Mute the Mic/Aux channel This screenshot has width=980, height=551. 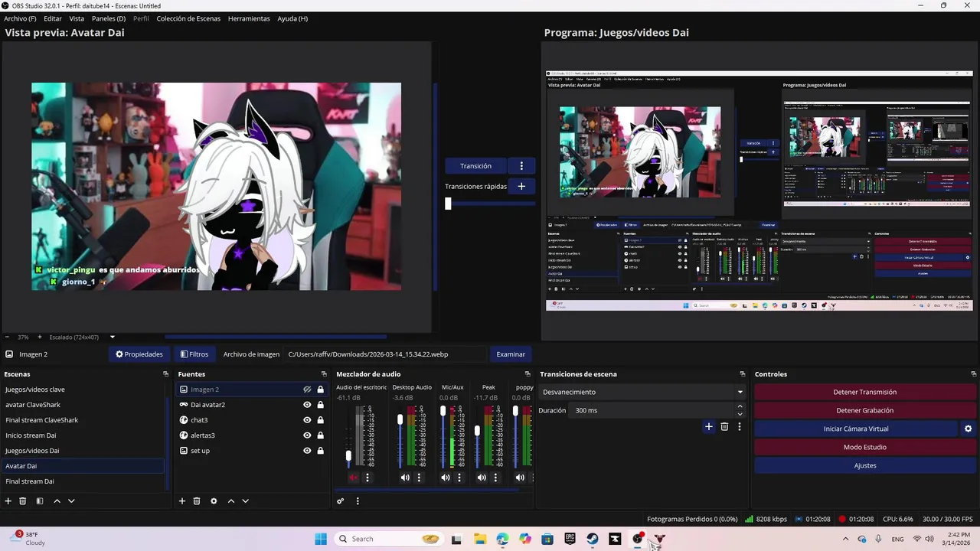pyautogui.click(x=446, y=478)
